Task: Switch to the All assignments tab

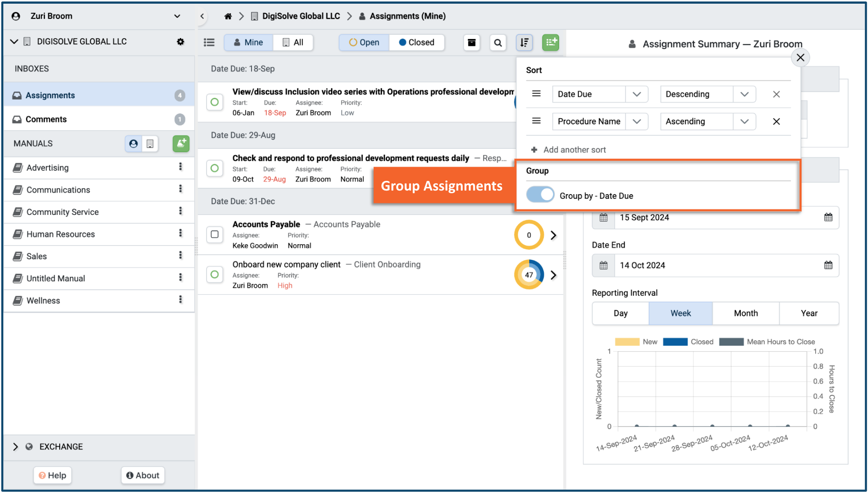Action: (293, 43)
